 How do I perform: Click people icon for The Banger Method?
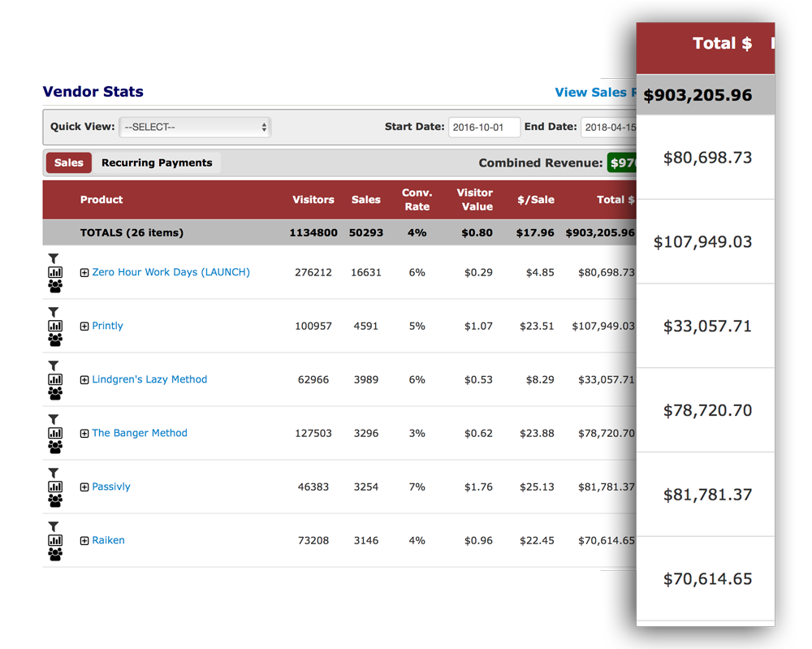[55, 447]
